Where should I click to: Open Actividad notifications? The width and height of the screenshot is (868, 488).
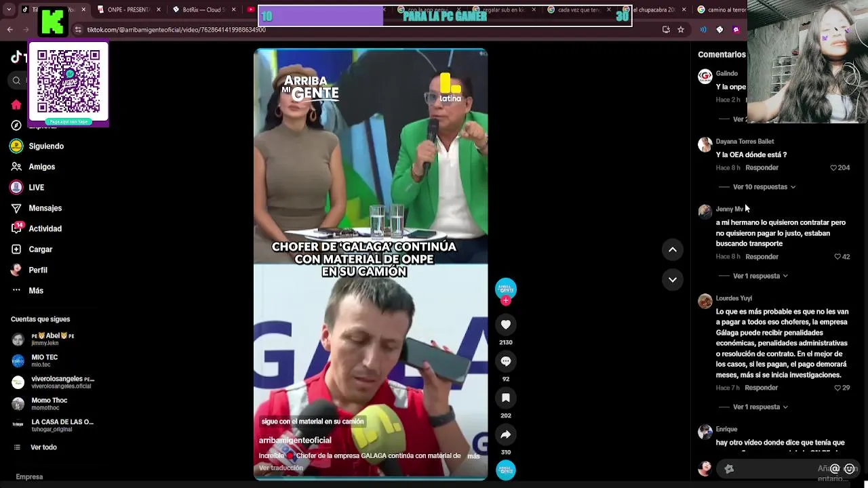tap(36, 228)
